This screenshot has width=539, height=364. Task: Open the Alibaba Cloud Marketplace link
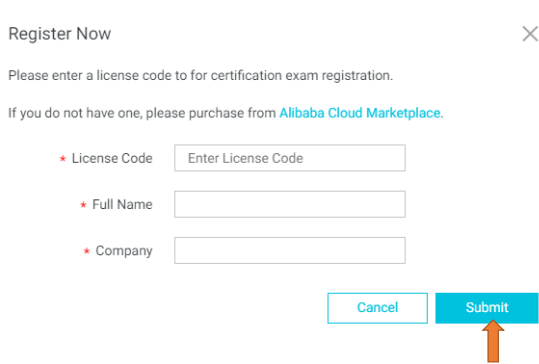(360, 113)
